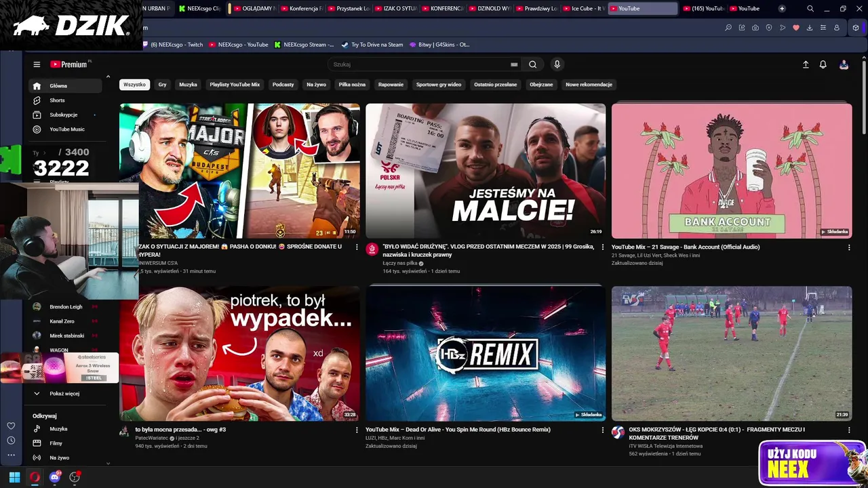The width and height of the screenshot is (868, 488).
Task: Play the HBz REMIX mix thumbnail
Action: coord(486,353)
